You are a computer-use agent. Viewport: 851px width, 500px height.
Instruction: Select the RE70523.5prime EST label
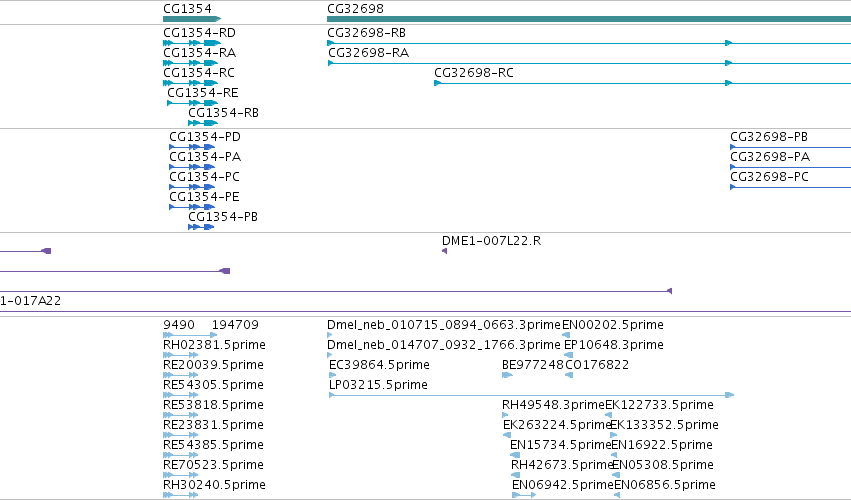(x=213, y=466)
